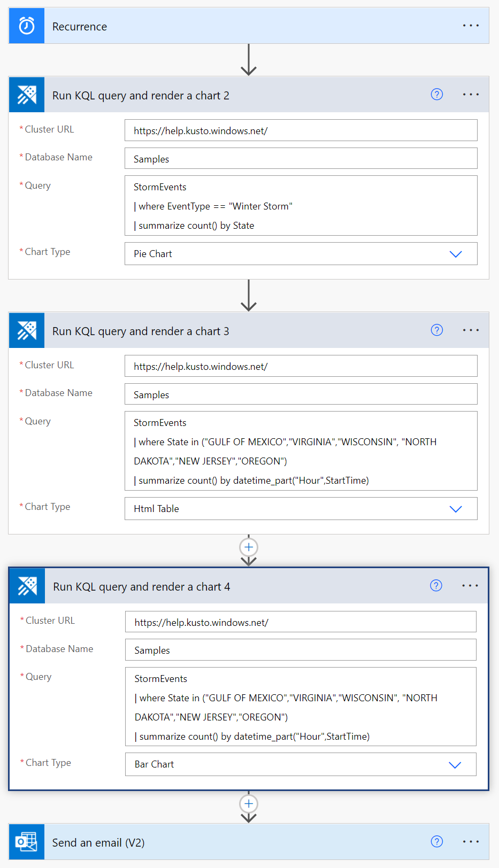
Task: Edit the Cluster URL field in chart 4
Action: click(x=301, y=622)
